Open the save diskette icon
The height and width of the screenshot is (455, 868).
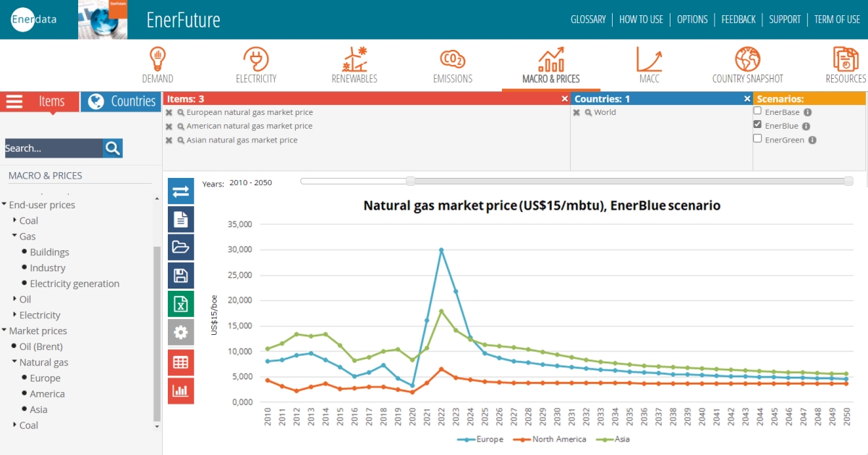click(181, 276)
